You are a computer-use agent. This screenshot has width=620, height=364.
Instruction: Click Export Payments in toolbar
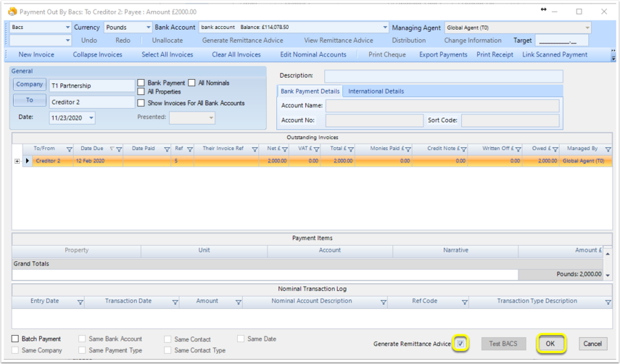[x=443, y=54]
